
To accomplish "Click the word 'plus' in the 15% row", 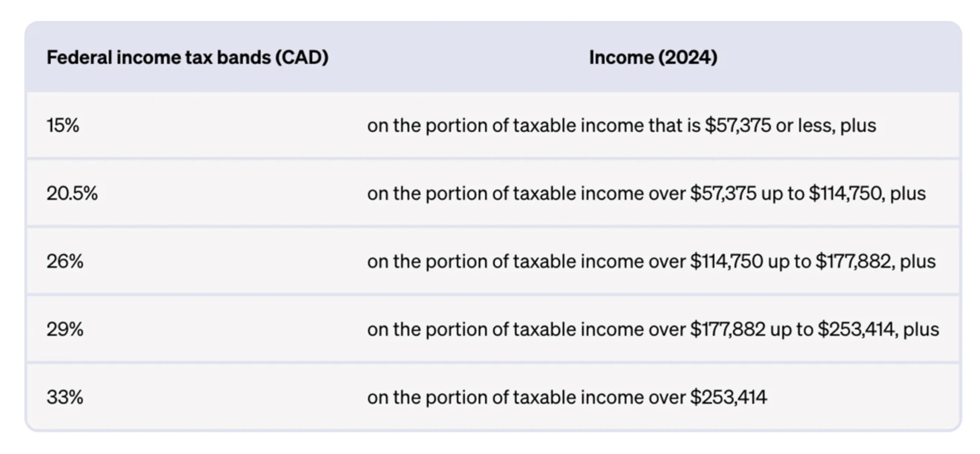I will (x=858, y=125).
